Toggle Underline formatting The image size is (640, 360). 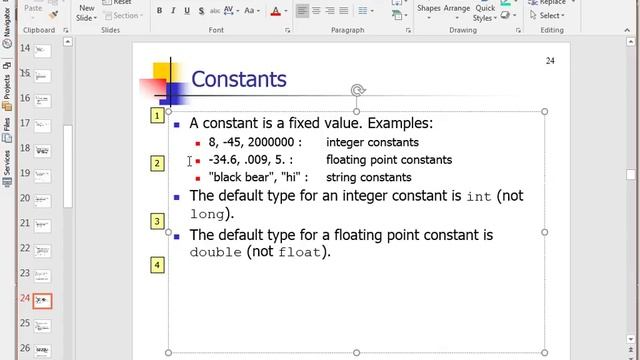(187, 11)
